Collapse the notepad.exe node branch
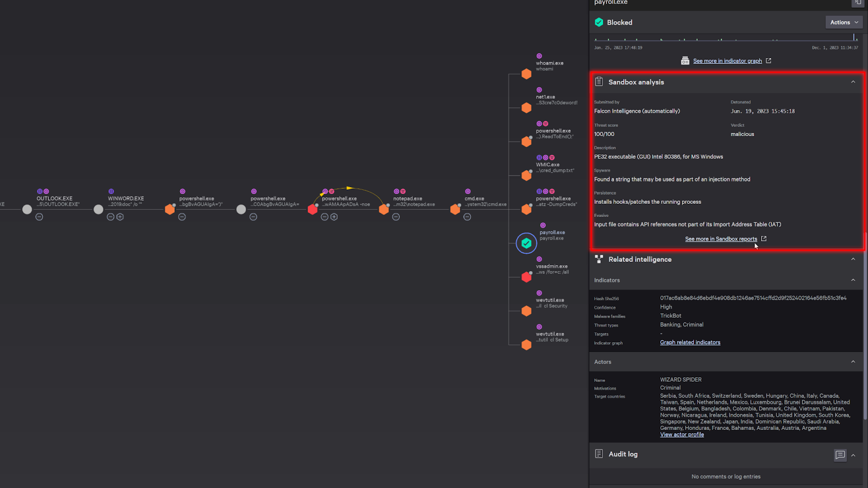The width and height of the screenshot is (868, 488). tap(396, 217)
